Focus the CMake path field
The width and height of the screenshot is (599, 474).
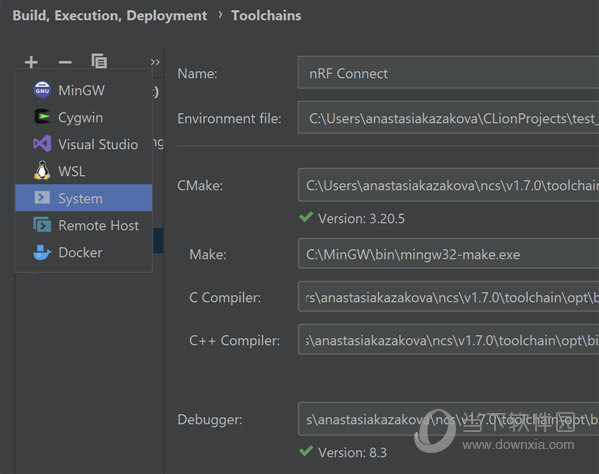tap(448, 185)
